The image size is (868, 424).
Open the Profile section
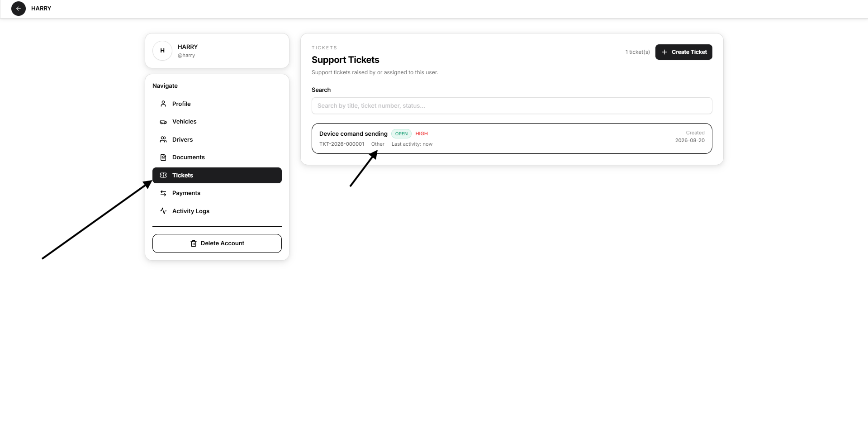(217, 104)
